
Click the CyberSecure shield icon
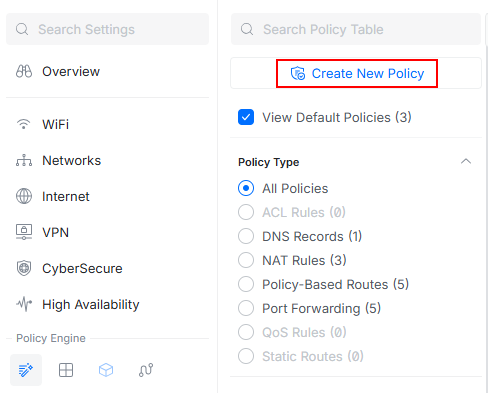(24, 268)
